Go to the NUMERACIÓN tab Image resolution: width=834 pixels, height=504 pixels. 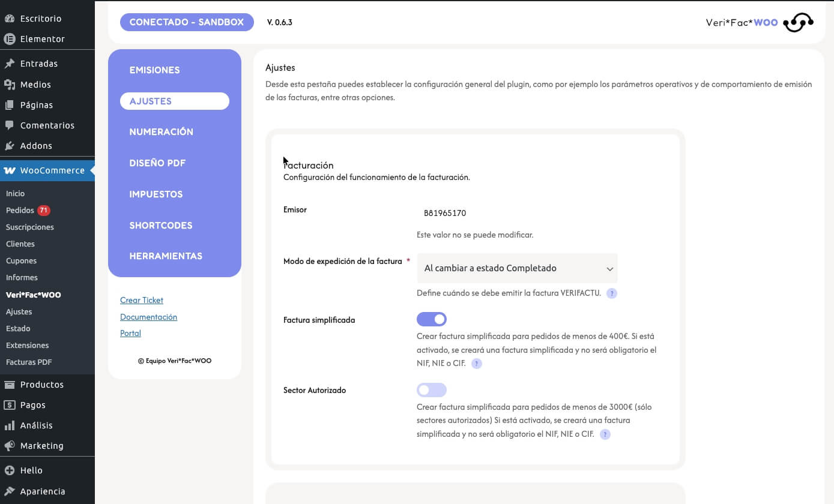[x=161, y=132]
